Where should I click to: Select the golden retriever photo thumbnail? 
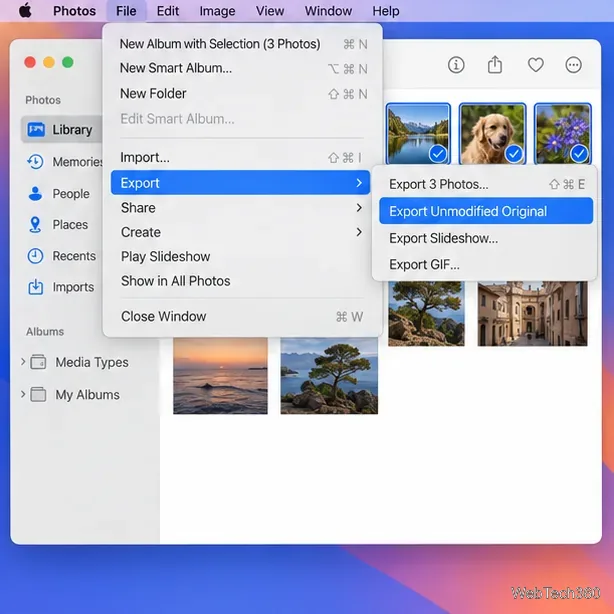pos(492,133)
